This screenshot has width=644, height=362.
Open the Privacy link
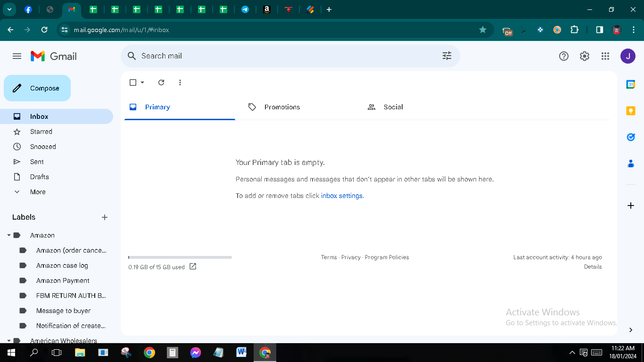point(351,257)
